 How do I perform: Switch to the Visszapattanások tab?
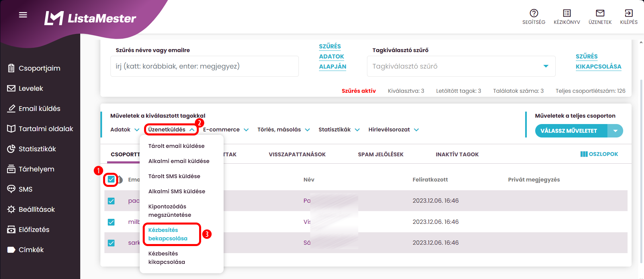(x=297, y=154)
